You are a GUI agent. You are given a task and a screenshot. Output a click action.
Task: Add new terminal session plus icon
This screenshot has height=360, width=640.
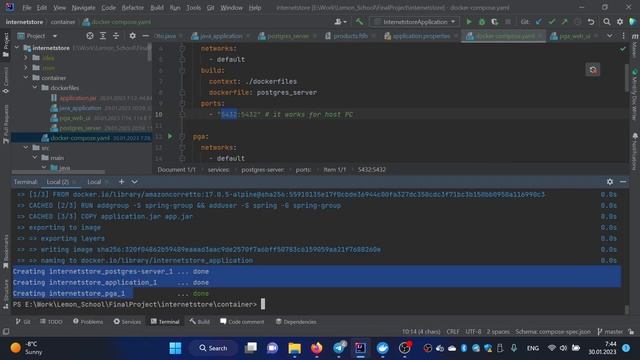point(121,182)
